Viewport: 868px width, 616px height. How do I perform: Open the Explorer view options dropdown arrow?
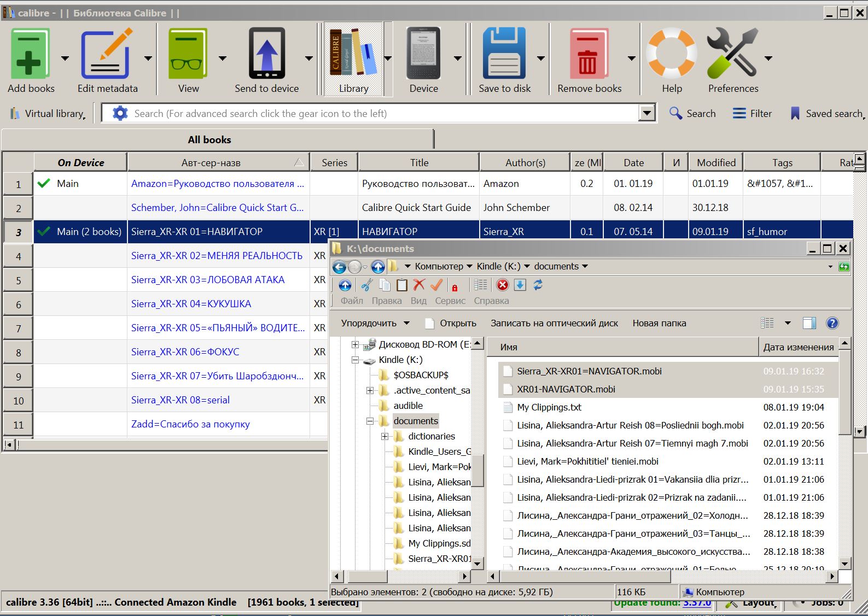(788, 323)
